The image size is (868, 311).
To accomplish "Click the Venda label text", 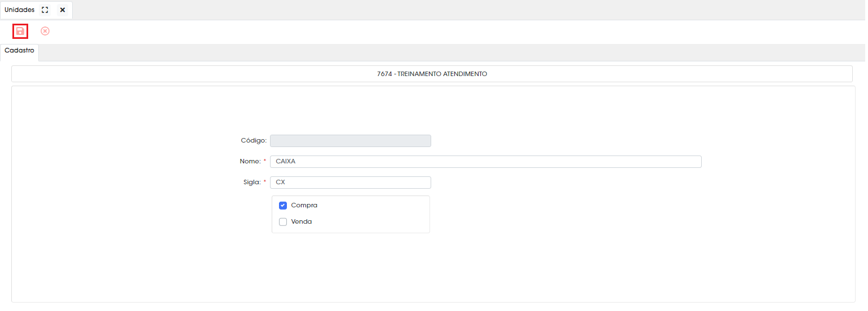I will tap(302, 222).
